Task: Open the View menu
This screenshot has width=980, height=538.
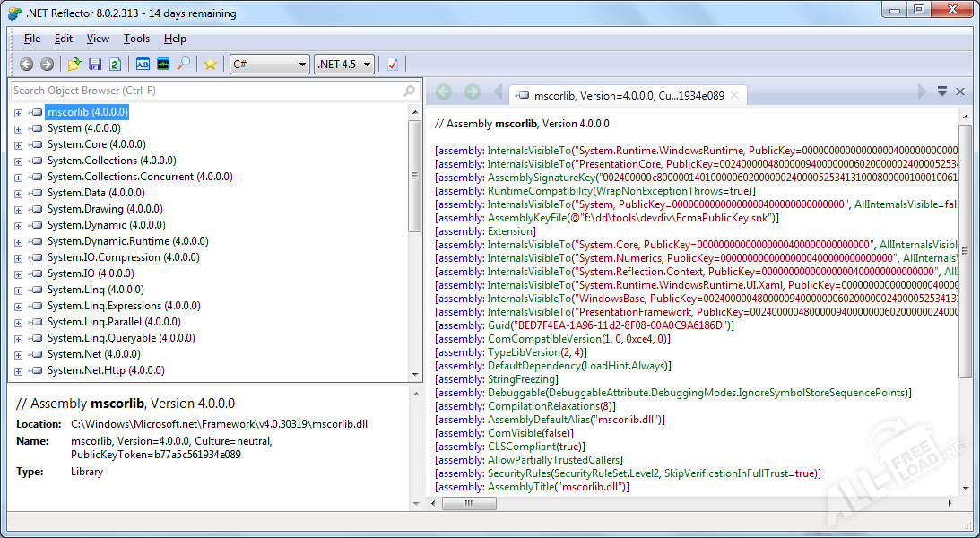Action: (98, 39)
